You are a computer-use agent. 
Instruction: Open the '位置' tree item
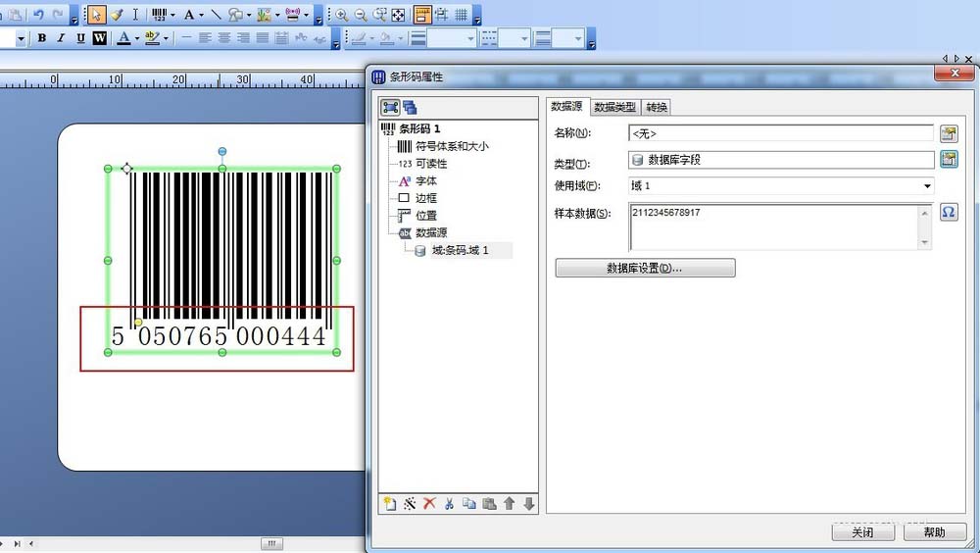pyautogui.click(x=426, y=215)
